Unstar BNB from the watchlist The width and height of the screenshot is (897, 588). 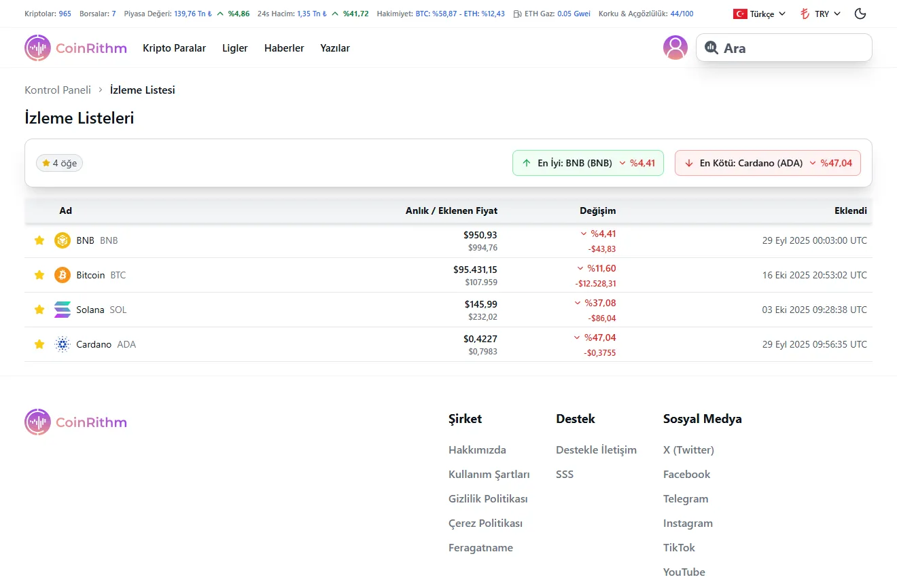click(39, 240)
